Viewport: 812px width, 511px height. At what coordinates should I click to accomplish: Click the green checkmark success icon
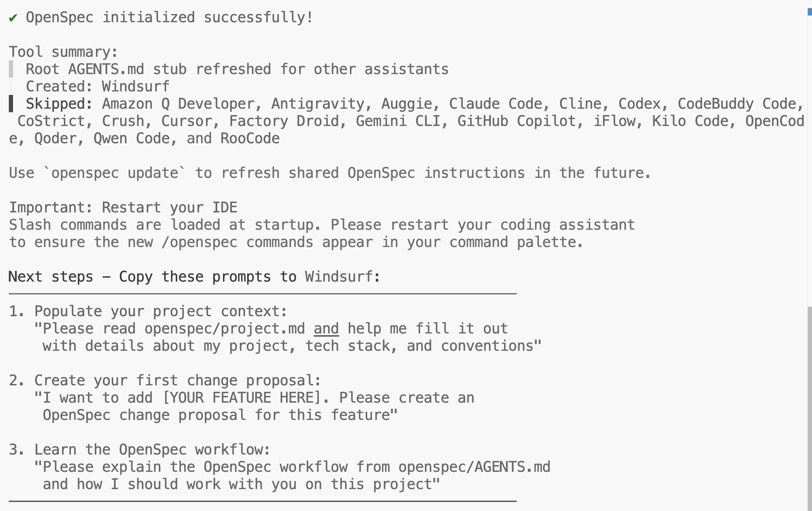13,18
